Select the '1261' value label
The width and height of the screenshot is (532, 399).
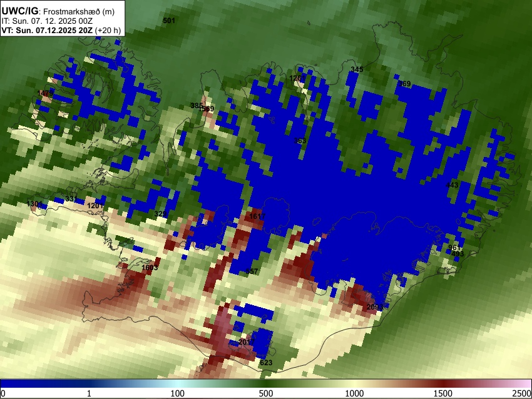tap(297, 78)
